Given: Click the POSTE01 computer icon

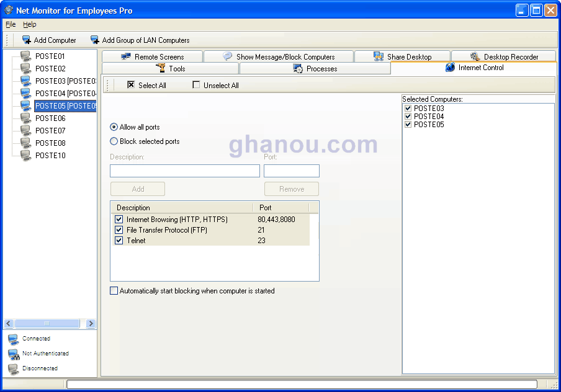Looking at the screenshot, I should (x=25, y=56).
